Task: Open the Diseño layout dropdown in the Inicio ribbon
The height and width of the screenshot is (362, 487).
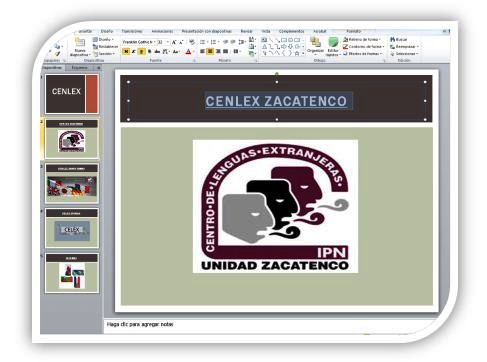Action: coord(103,39)
